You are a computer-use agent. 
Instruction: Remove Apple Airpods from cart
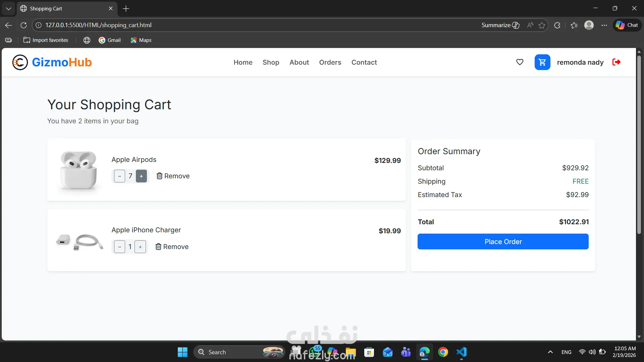[x=173, y=176]
